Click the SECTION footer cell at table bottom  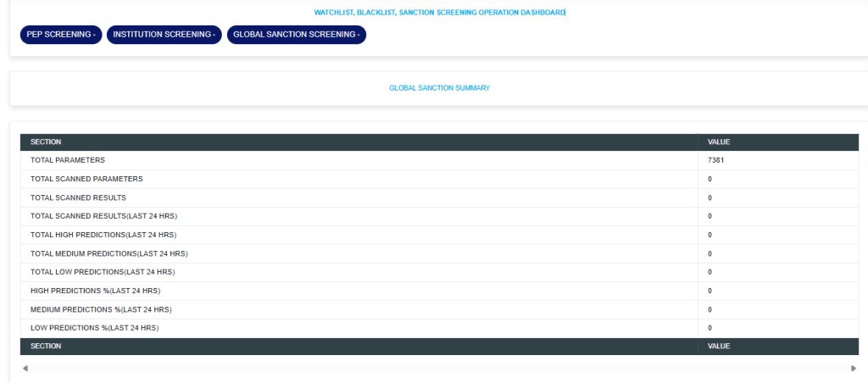click(46, 347)
